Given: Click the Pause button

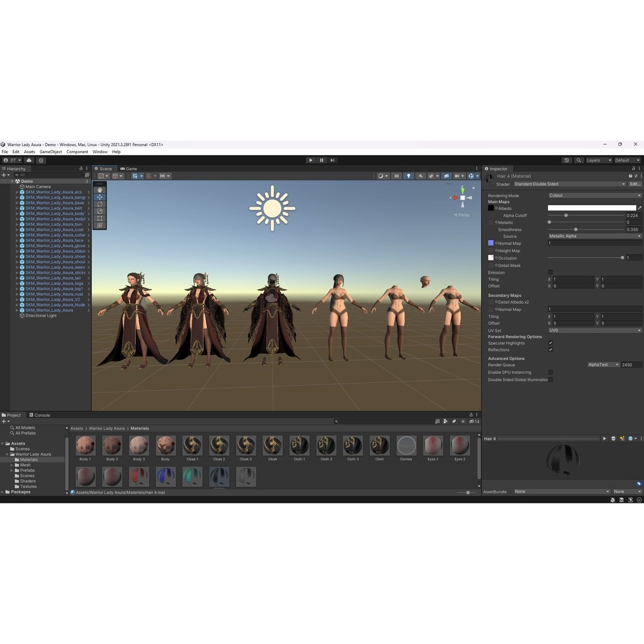Looking at the screenshot, I should click(321, 160).
